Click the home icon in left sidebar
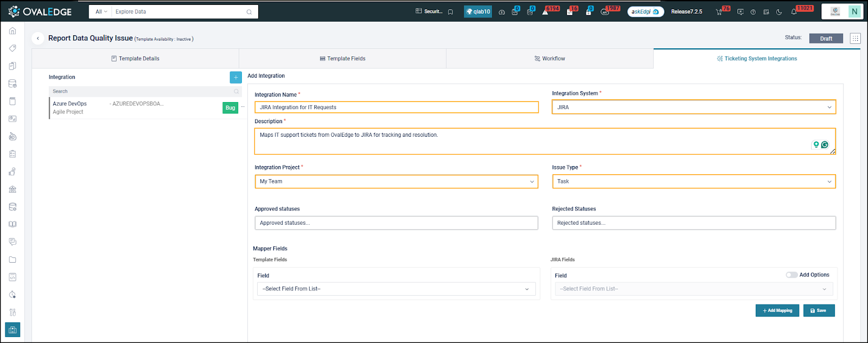Image resolution: width=868 pixels, height=343 pixels. [12, 31]
